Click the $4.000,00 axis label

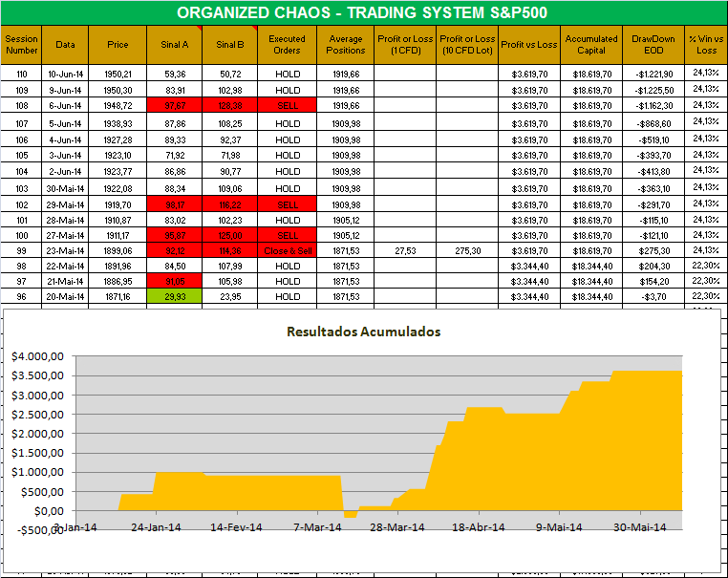[37, 356]
